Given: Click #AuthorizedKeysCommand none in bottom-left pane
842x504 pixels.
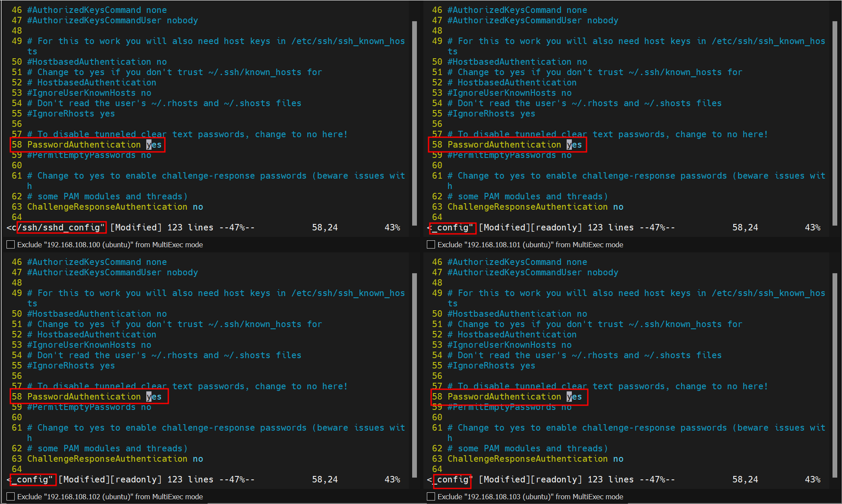Looking at the screenshot, I should pyautogui.click(x=97, y=262).
